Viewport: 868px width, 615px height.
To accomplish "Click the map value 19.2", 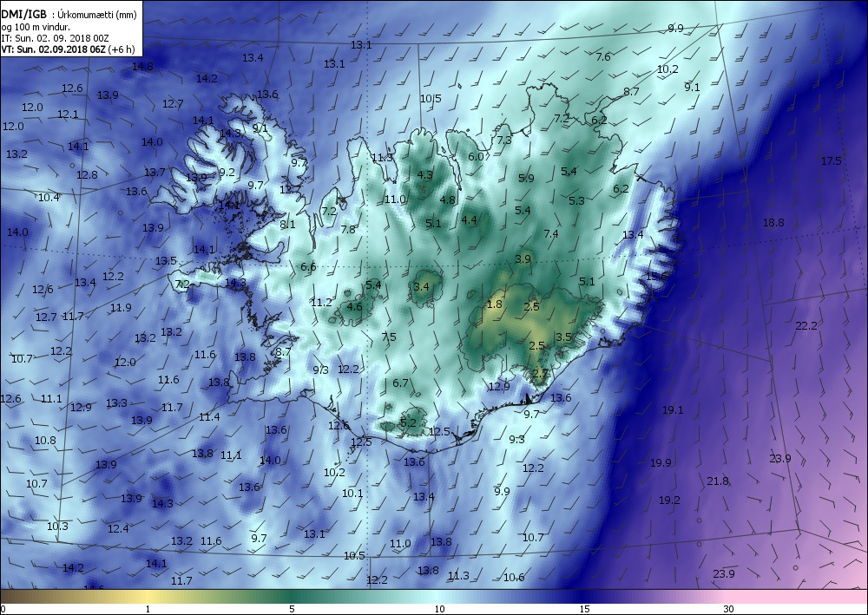I will coord(669,500).
